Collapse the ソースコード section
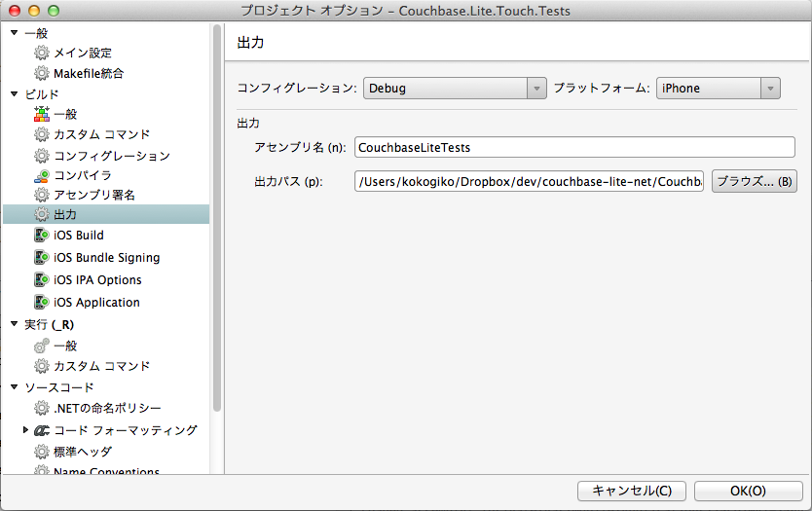Image resolution: width=812 pixels, height=511 pixels. point(14,386)
